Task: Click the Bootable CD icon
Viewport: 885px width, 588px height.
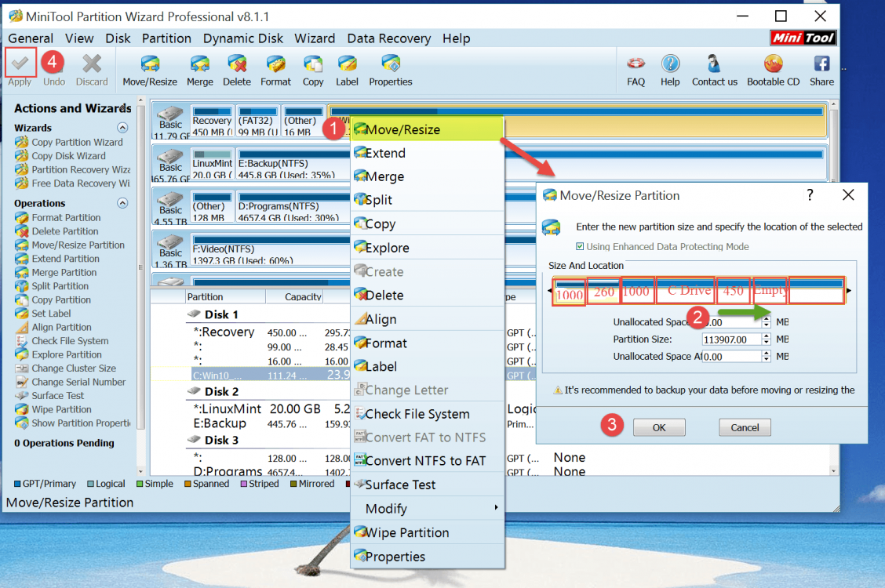Action: pos(774,64)
